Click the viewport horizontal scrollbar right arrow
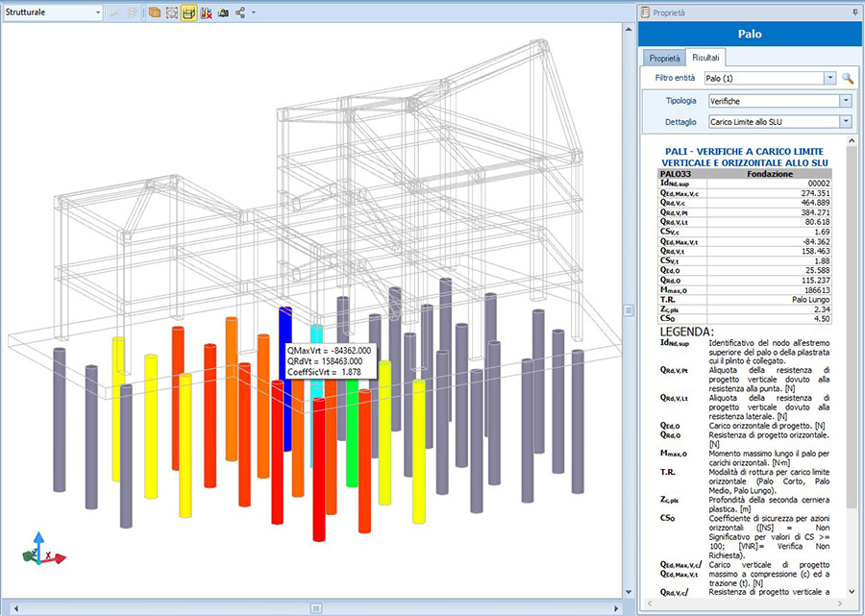This screenshot has width=865, height=616. tap(617, 608)
